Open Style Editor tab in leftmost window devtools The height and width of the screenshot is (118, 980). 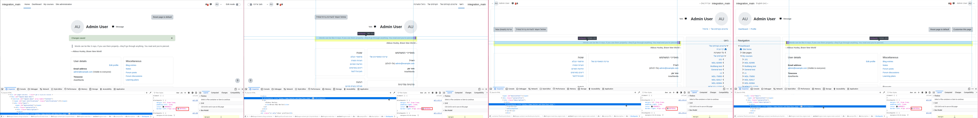[x=57, y=89]
